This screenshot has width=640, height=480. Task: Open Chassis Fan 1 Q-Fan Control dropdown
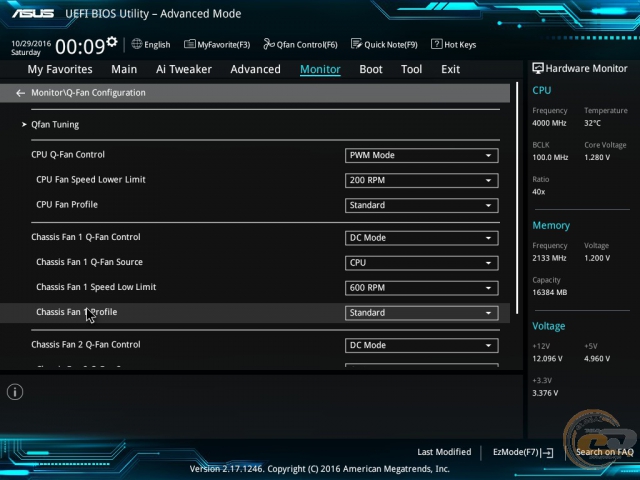pos(421,238)
